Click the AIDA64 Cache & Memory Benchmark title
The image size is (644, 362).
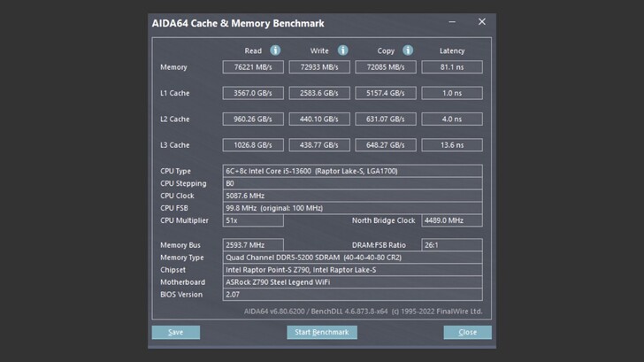pyautogui.click(x=238, y=23)
